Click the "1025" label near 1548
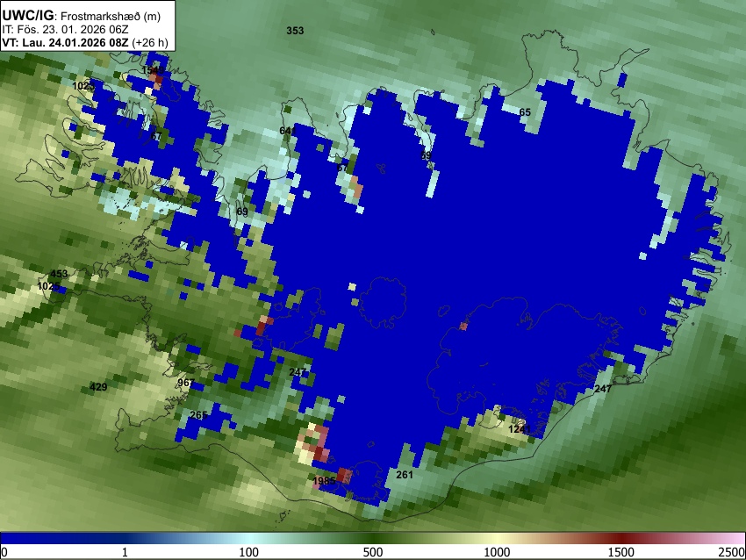The image size is (746, 560). [x=83, y=86]
